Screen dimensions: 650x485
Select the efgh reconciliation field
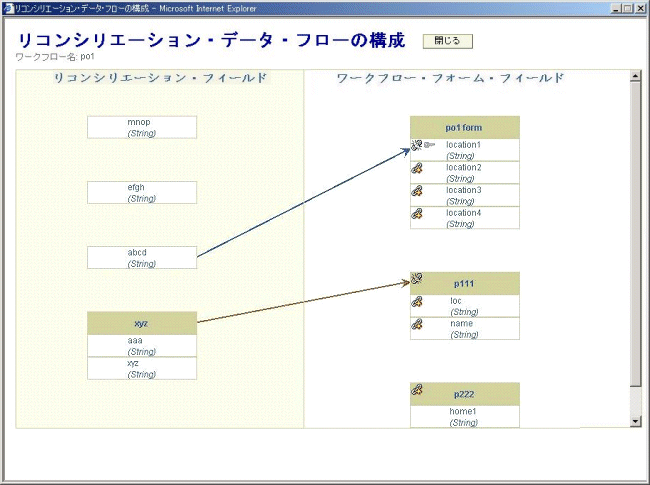click(142, 192)
